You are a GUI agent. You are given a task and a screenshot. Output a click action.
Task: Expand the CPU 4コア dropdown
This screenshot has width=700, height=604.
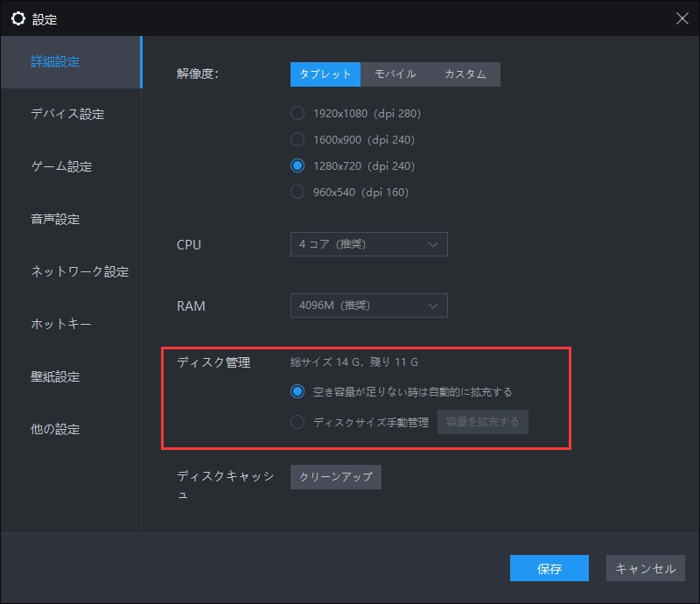tap(368, 244)
